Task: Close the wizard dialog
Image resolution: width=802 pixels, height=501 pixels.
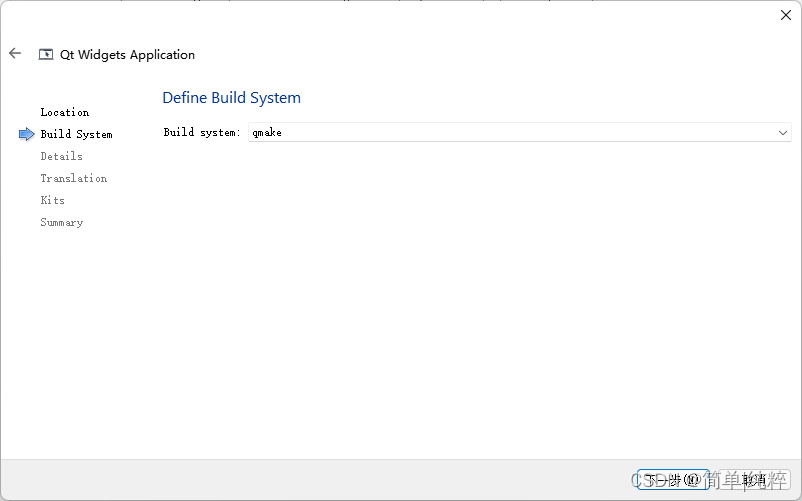Action: tap(786, 15)
